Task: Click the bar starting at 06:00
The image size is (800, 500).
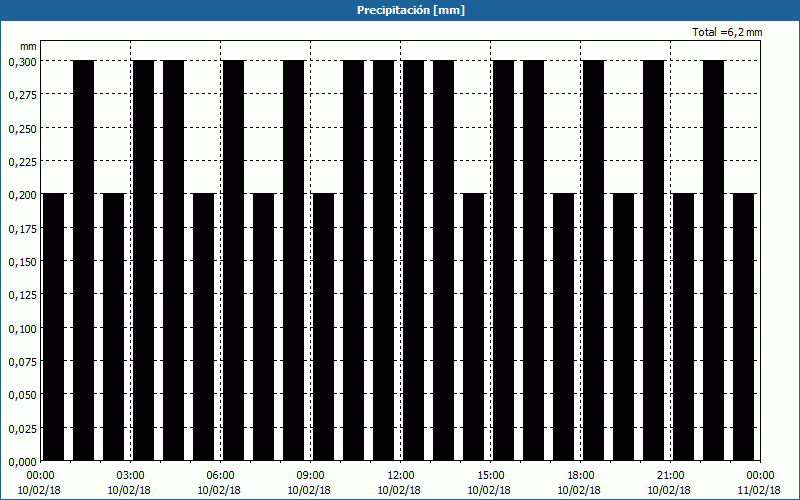Action: pos(233,261)
